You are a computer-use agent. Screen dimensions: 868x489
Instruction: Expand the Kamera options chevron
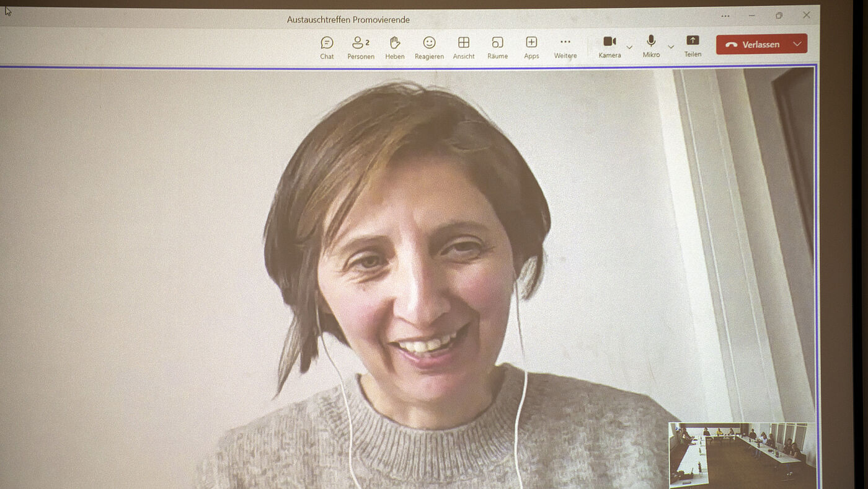tap(629, 47)
